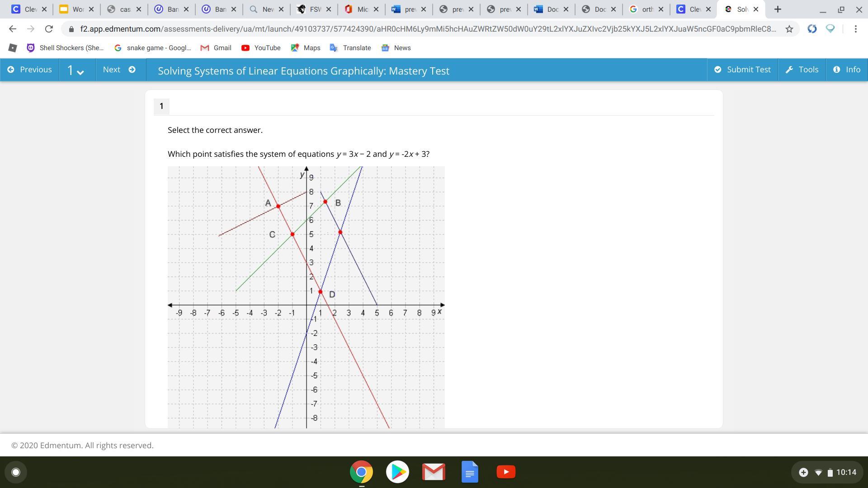Open a new browser tab
868x488 pixels.
[x=778, y=9]
